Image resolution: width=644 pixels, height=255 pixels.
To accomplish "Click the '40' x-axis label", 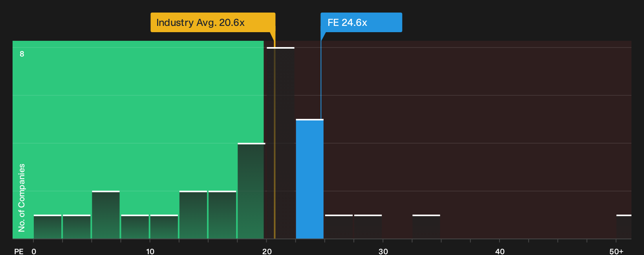I will point(500,251).
